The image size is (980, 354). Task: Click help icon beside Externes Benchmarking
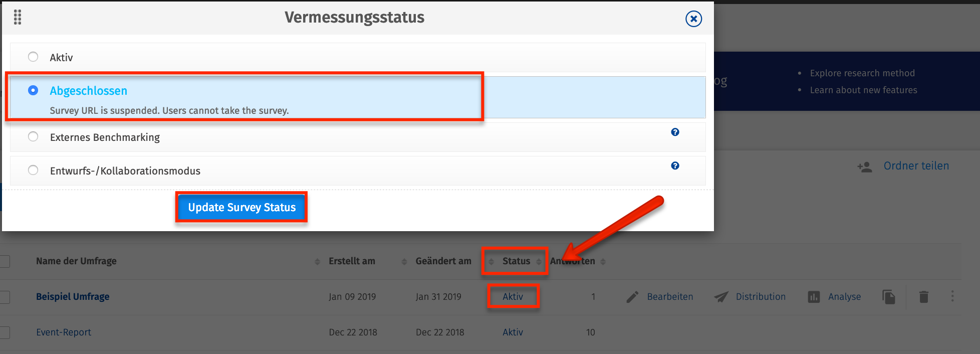click(x=675, y=132)
